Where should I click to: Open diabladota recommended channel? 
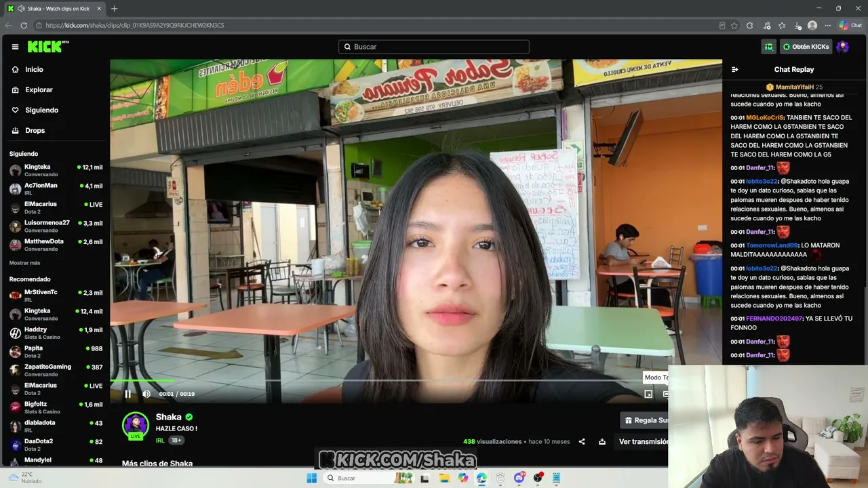(56, 426)
